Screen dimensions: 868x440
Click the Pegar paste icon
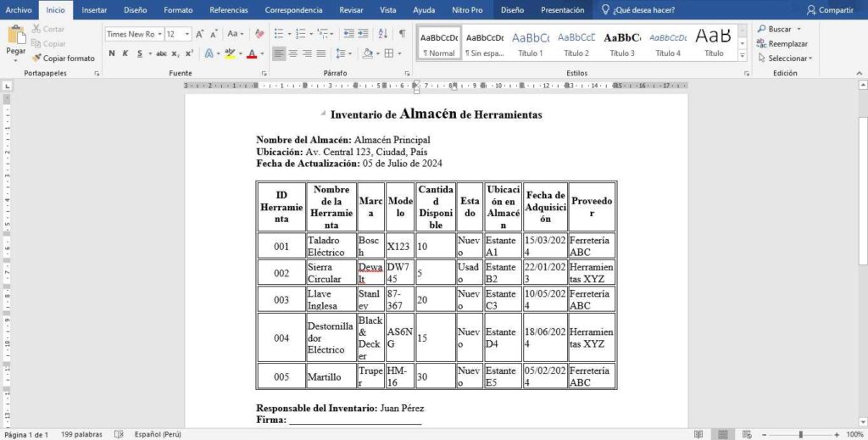16,35
